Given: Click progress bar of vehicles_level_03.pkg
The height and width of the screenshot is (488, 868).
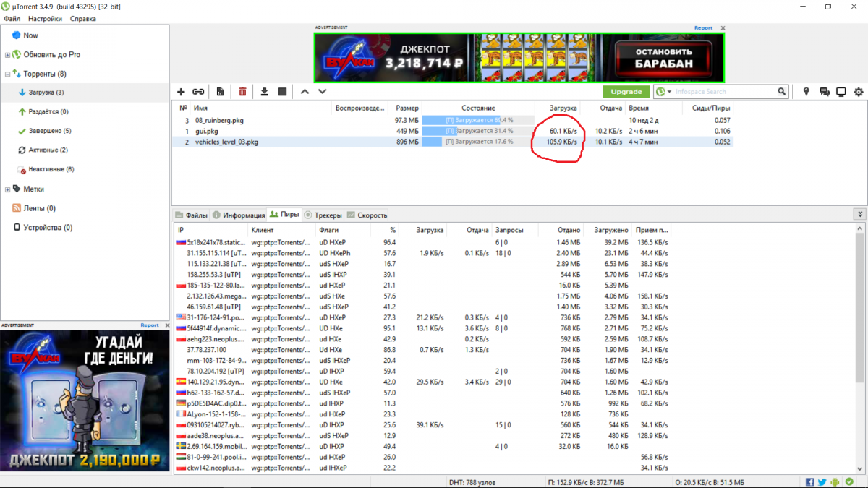Looking at the screenshot, I should [x=478, y=142].
